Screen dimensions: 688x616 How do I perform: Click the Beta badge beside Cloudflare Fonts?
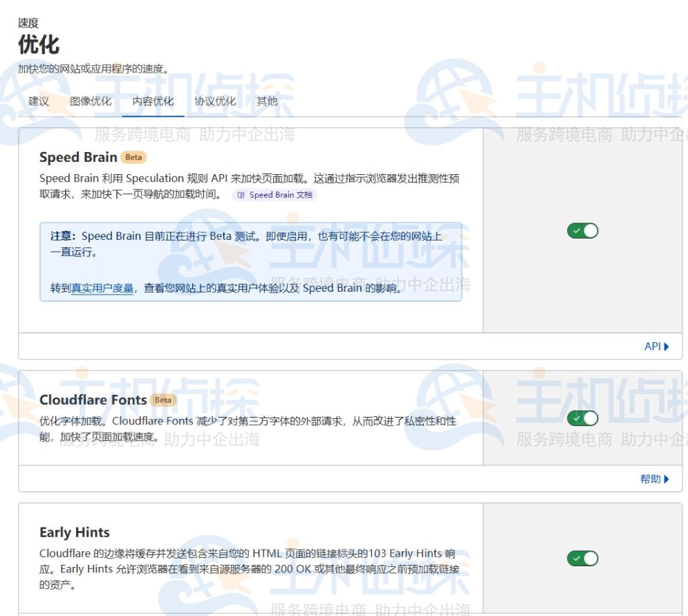pyautogui.click(x=163, y=400)
